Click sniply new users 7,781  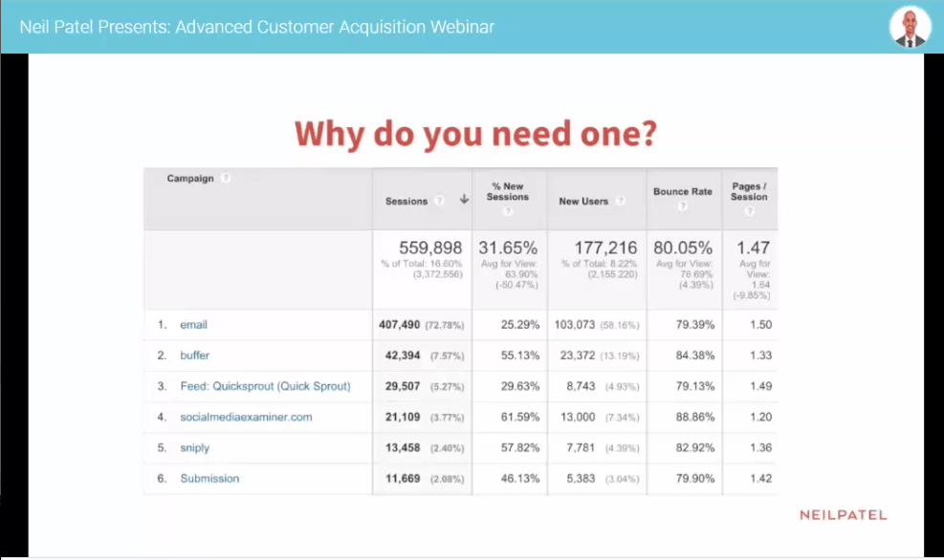click(581, 448)
